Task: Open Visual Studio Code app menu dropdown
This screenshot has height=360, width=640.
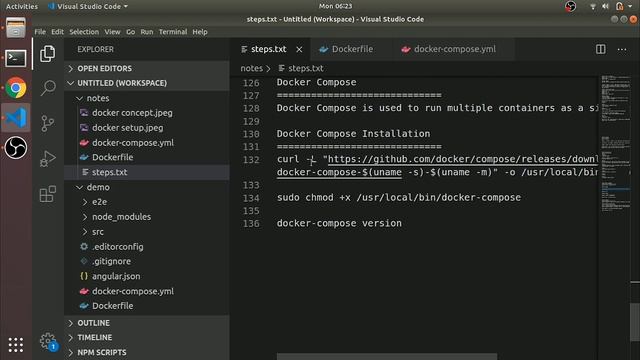Action: [88, 6]
